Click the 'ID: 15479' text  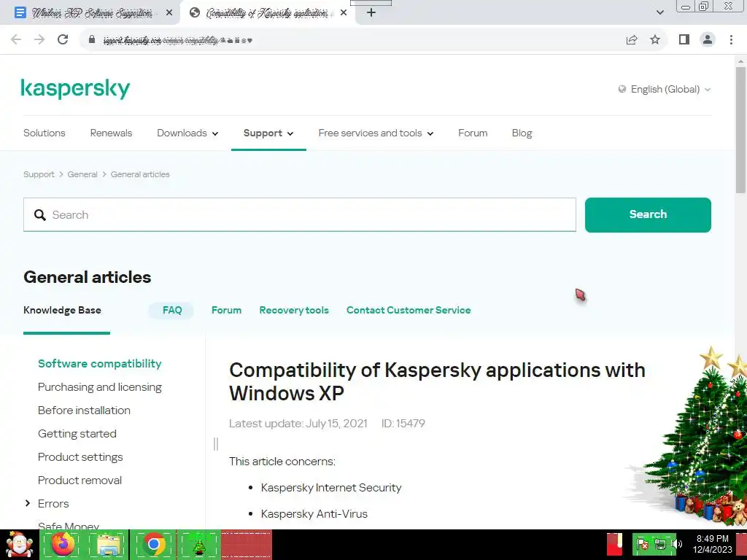click(403, 424)
